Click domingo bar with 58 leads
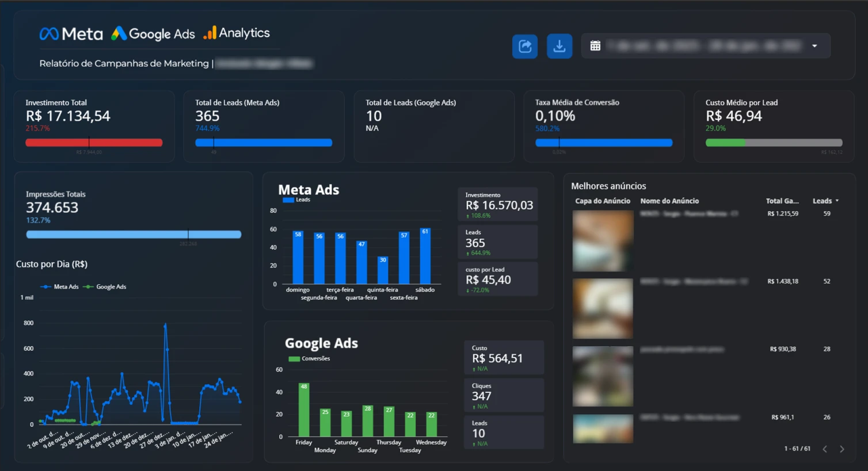 click(x=298, y=257)
